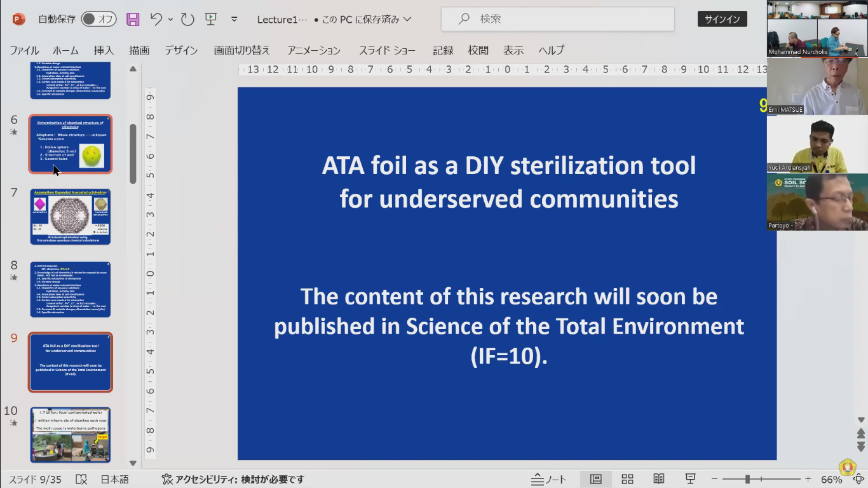Click into the 検索 search box
This screenshot has width=868, height=488.
[x=558, y=19]
